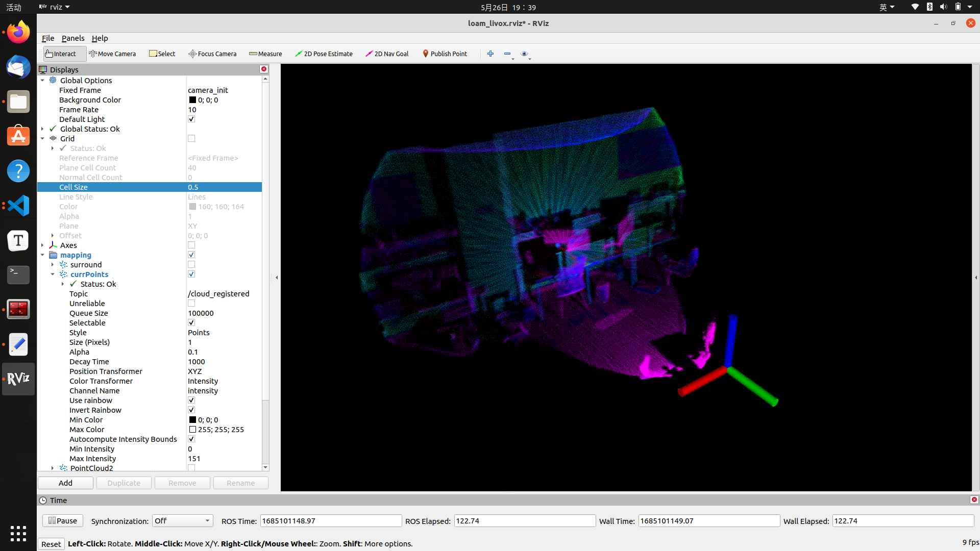Click the Background Color black swatch
The image size is (980, 551).
pos(192,100)
